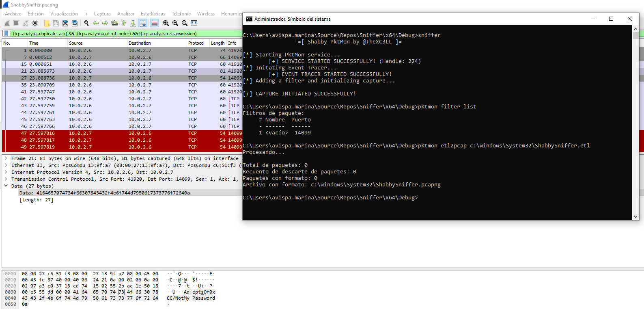Select red packet number 47 row

pyautogui.click(x=122, y=133)
